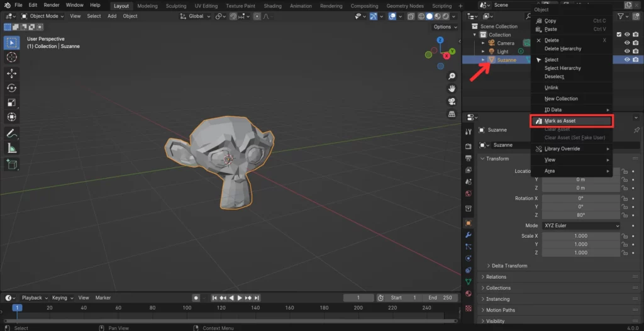Enable proportional editing toggle
This screenshot has width=644, height=331.
pos(257,16)
